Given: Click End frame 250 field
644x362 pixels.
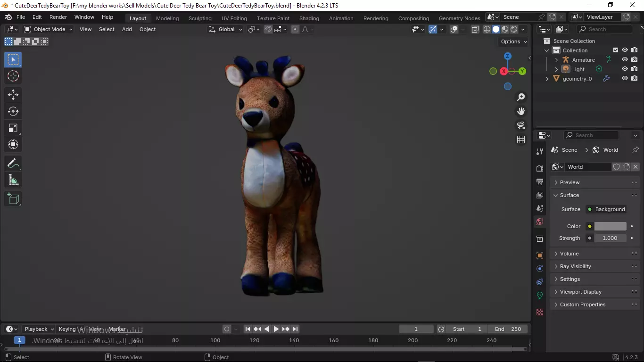Looking at the screenshot, I should (508, 329).
